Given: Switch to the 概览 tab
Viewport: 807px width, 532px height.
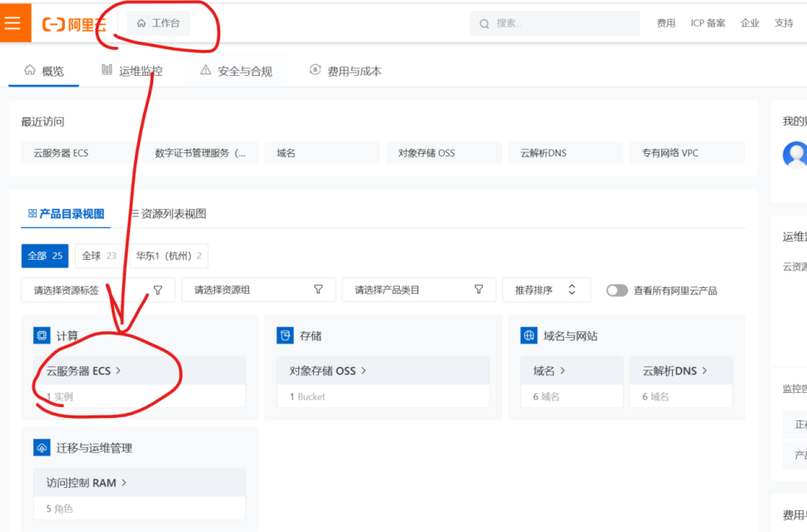Looking at the screenshot, I should pyautogui.click(x=44, y=71).
